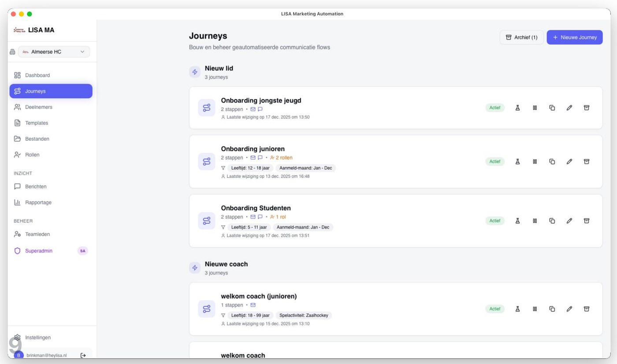Click 'Aanmeld-maand: Jan - Dec' chip on Onboarding junioren
This screenshot has width=617, height=364.
pyautogui.click(x=305, y=168)
